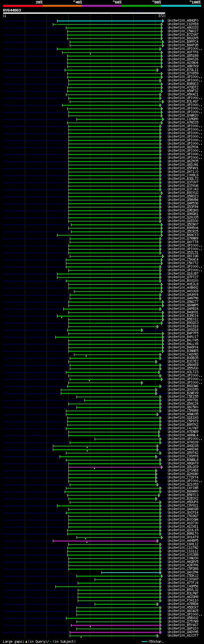Select hit UniRef100_A5DUF6
Screen dimensions: 204x644
(x=183, y=502)
